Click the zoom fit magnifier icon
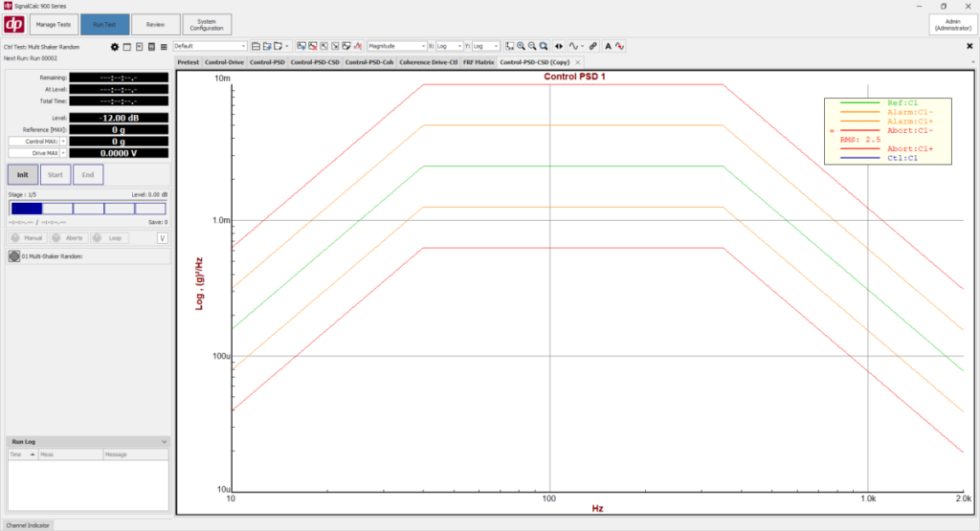Image resolution: width=980 pixels, height=531 pixels. 544,46
